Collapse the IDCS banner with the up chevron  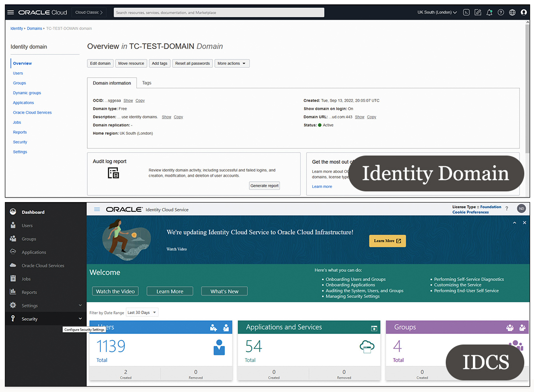tap(515, 222)
